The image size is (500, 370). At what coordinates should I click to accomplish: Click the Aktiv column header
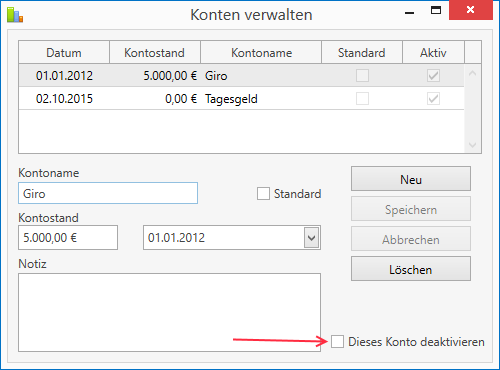(433, 52)
